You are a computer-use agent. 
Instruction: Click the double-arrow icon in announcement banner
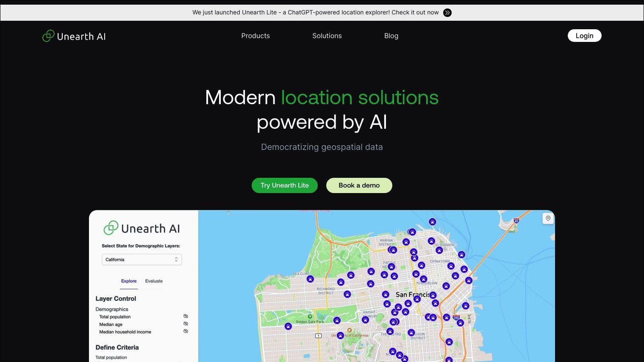(x=447, y=13)
